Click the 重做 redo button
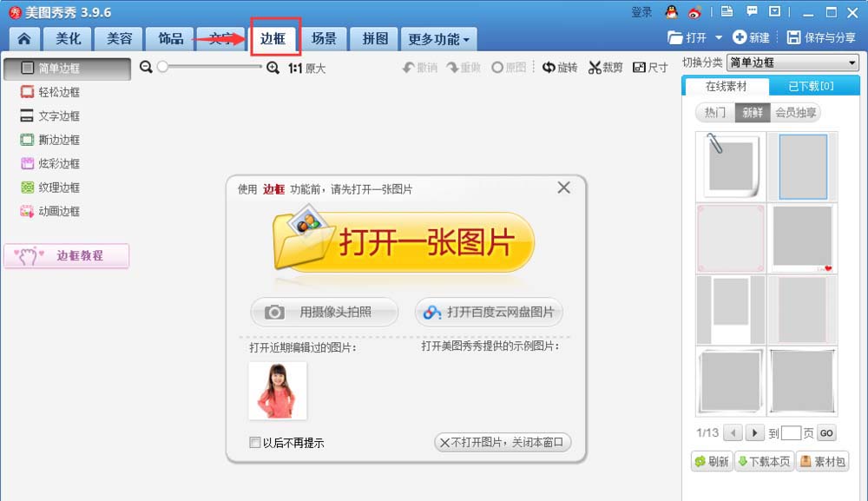The width and height of the screenshot is (868, 501). click(x=464, y=68)
